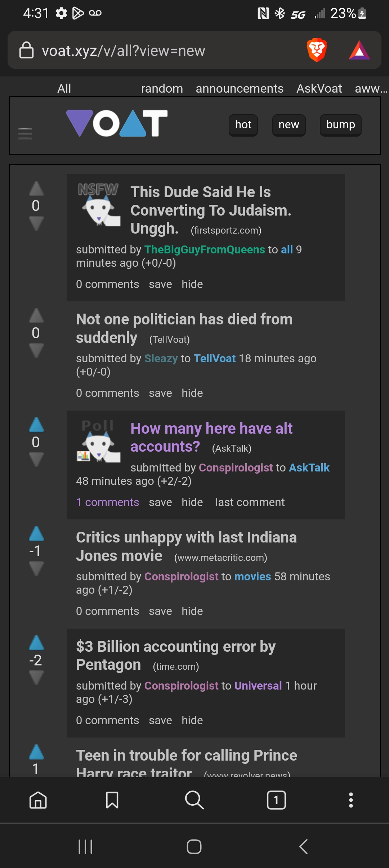Upvote the $3 Billion Pentagon post
The image size is (389, 868).
36,643
